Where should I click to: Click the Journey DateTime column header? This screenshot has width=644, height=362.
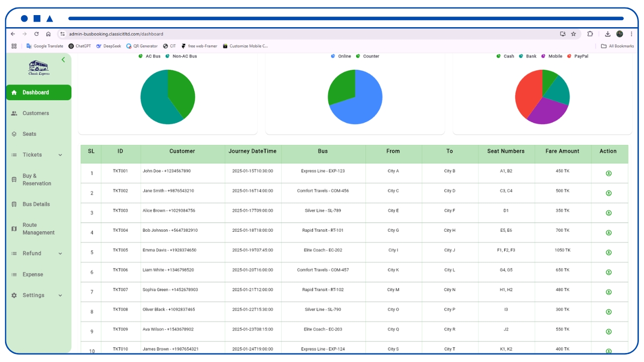(x=253, y=151)
